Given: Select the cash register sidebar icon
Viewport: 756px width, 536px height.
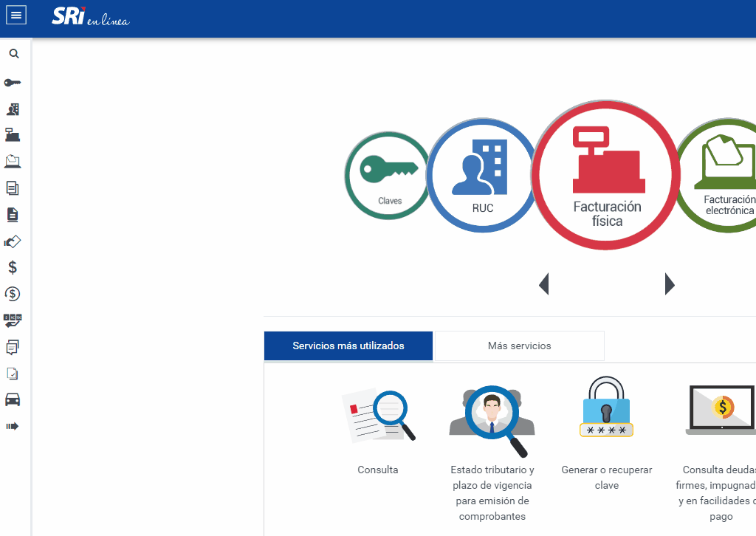Looking at the screenshot, I should pos(13,134).
